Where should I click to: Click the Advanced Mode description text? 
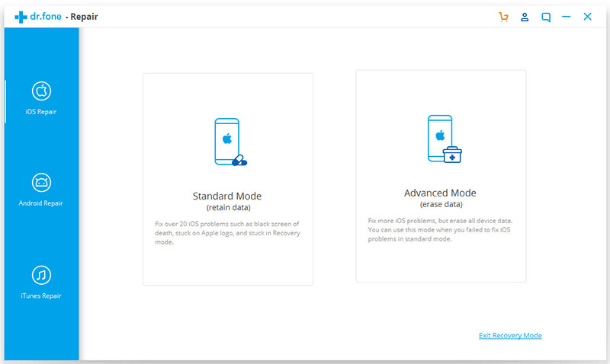pyautogui.click(x=440, y=229)
